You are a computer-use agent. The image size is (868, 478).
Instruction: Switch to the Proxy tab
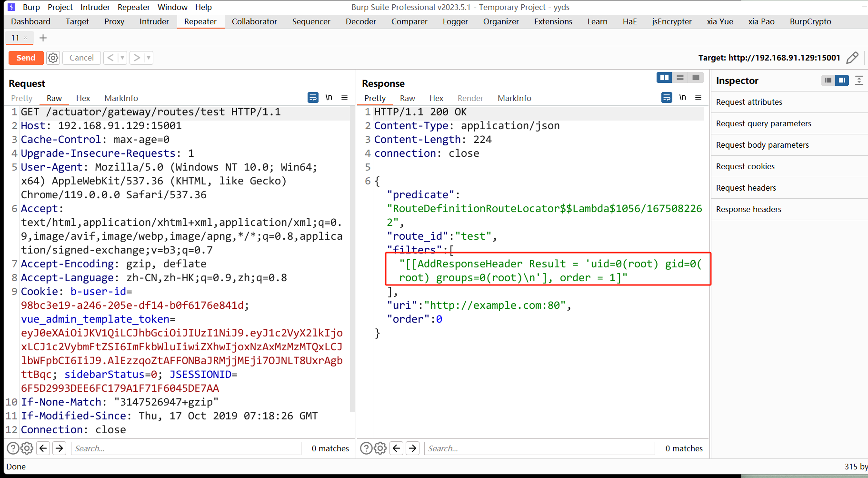tap(114, 21)
